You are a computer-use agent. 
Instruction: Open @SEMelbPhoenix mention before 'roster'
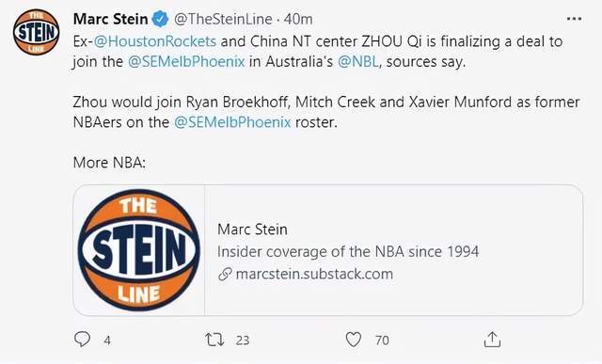point(232,122)
